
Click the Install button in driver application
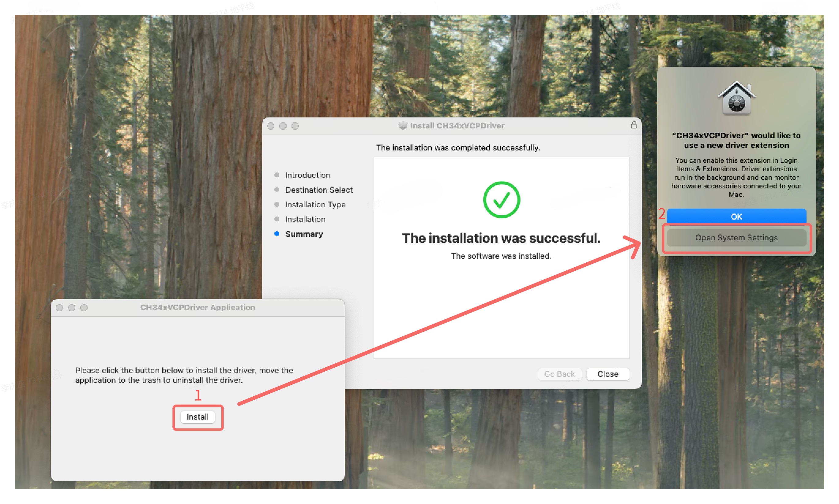[197, 417]
